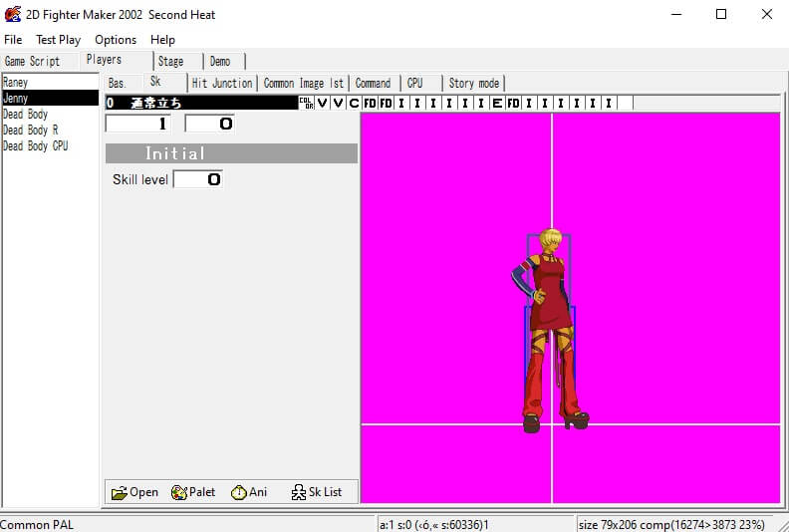This screenshot has width=789, height=532.
Task: Select Dead Body in the player list
Action: click(x=51, y=115)
